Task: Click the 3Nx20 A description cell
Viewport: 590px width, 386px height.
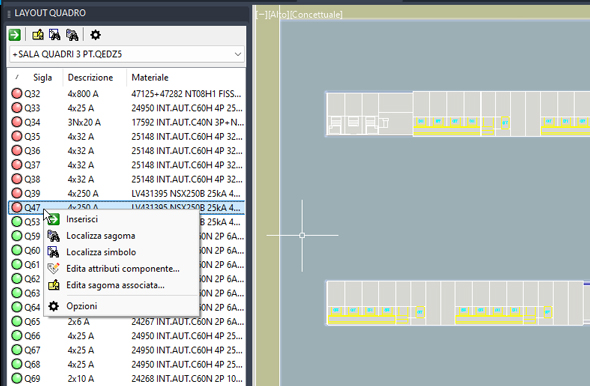Action: coord(84,122)
